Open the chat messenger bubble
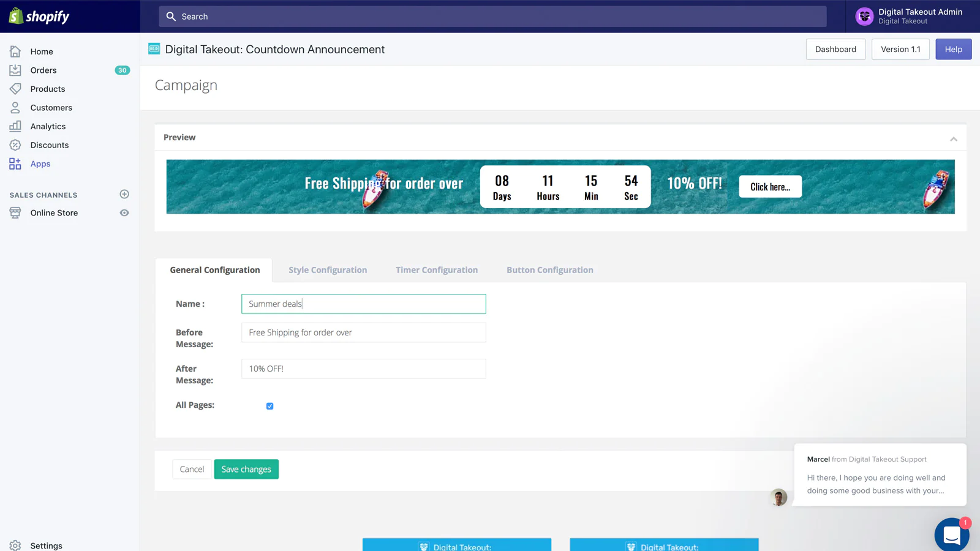 point(952,534)
